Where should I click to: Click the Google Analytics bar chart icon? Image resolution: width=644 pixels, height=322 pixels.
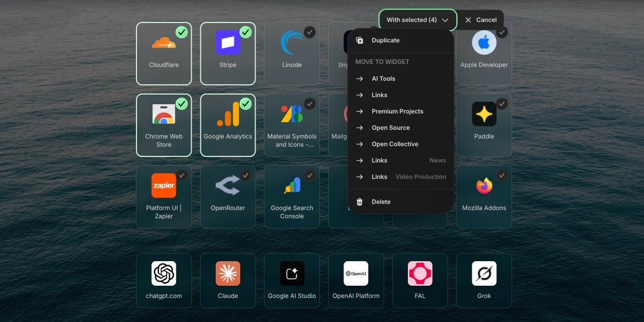coord(228,114)
